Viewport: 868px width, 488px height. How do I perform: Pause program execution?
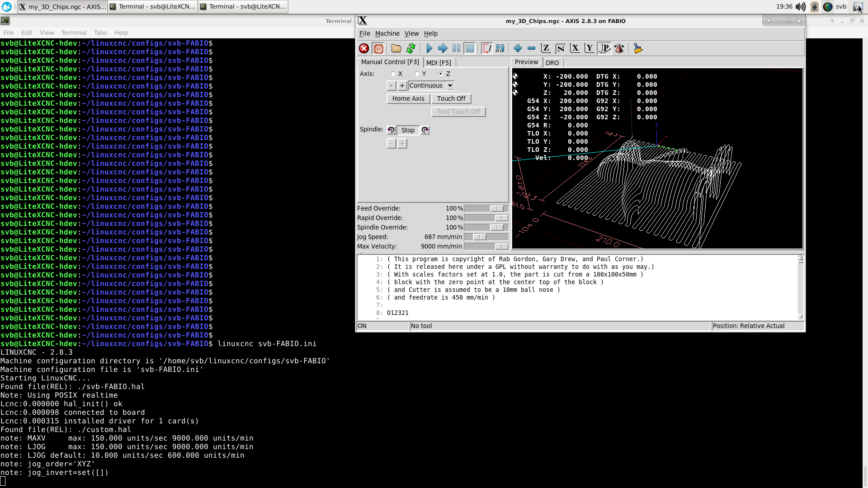click(457, 48)
